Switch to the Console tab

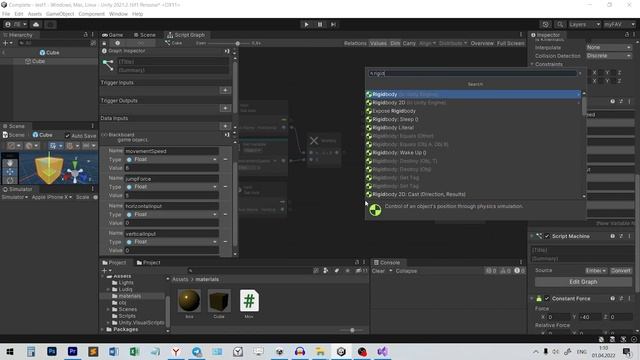click(x=387, y=262)
